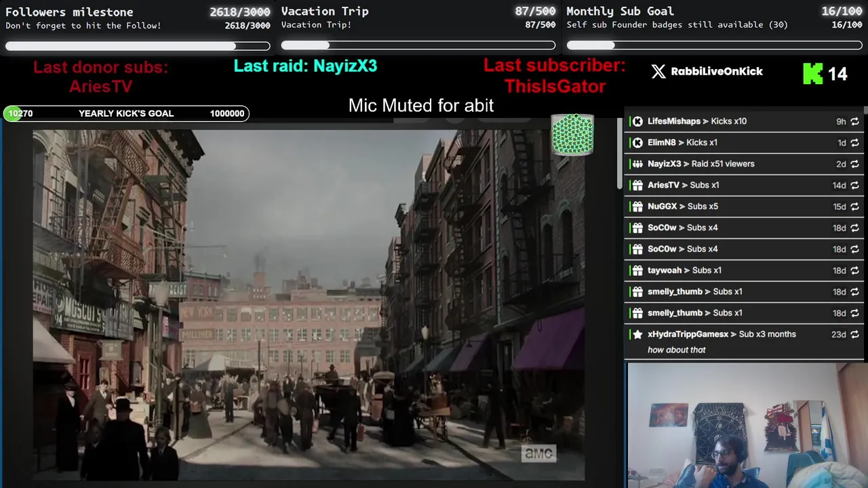The width and height of the screenshot is (868, 488).
Task: Replay the ElimN8 Kicks x1 alert
Action: [x=854, y=142]
